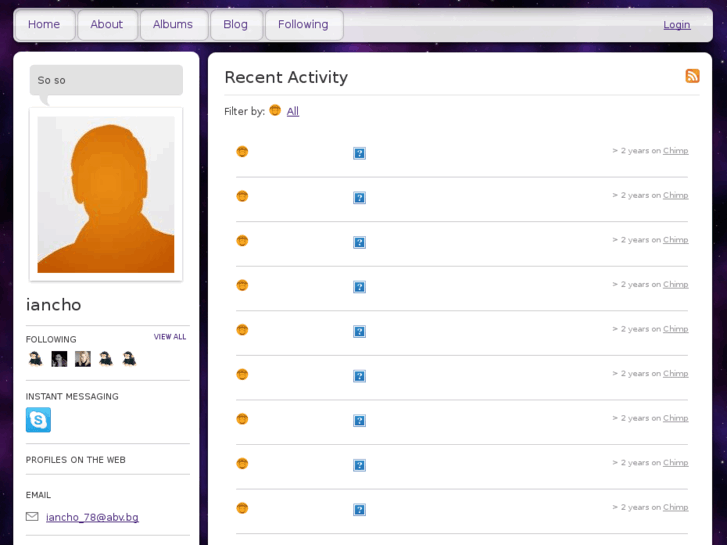The width and height of the screenshot is (727, 545).
Task: Click third activity row's monkey icon
Action: click(x=242, y=241)
